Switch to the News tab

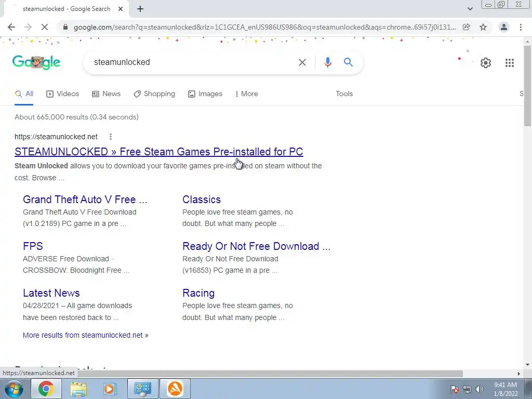106,94
